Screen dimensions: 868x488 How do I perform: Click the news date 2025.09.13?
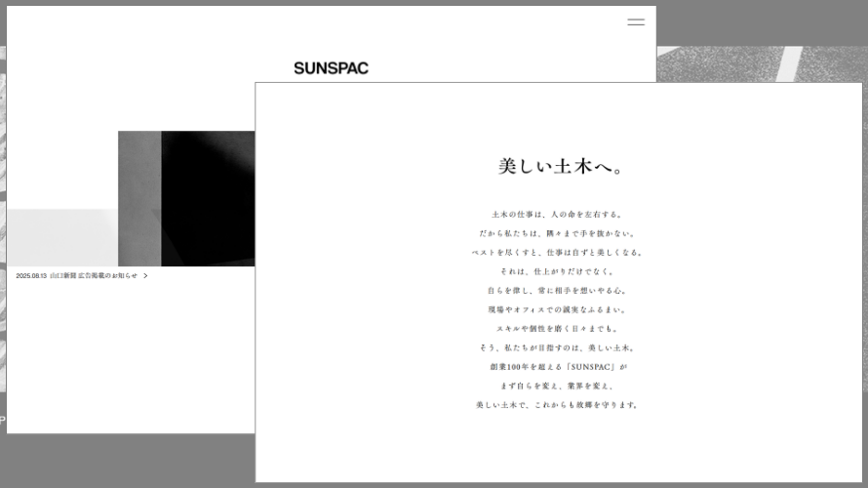tap(31, 276)
